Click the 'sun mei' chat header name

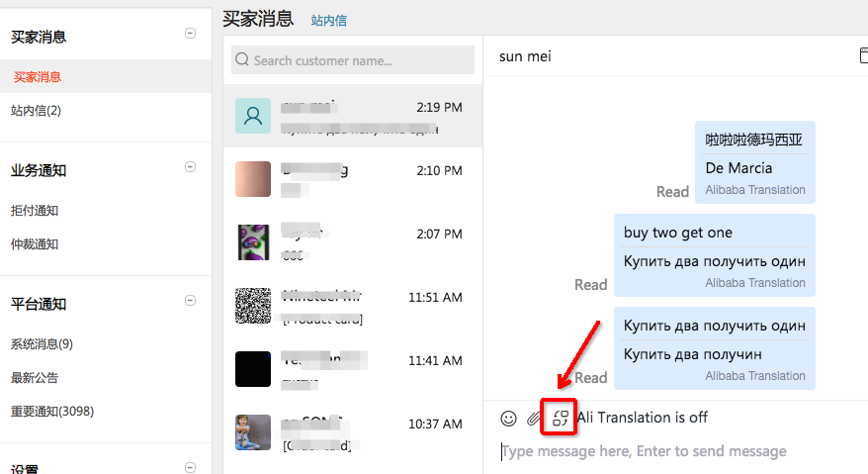(525, 56)
